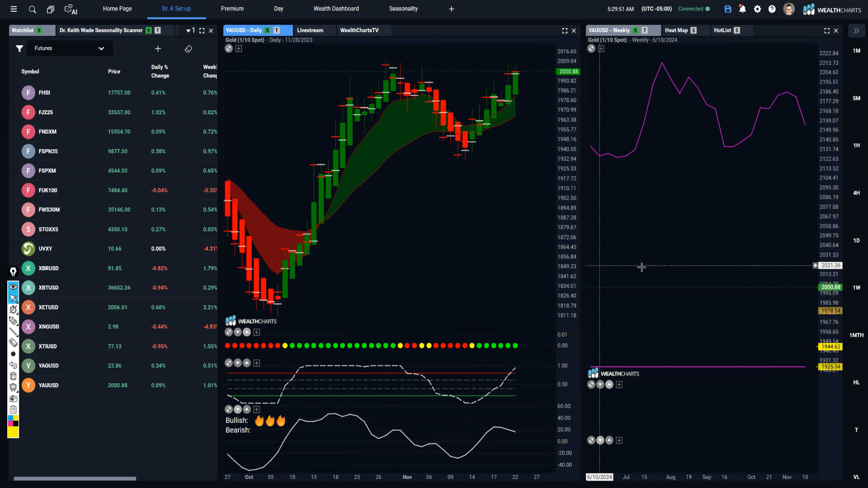Set weekly chart timeframe to 1W
868x488 pixels.
(856, 288)
